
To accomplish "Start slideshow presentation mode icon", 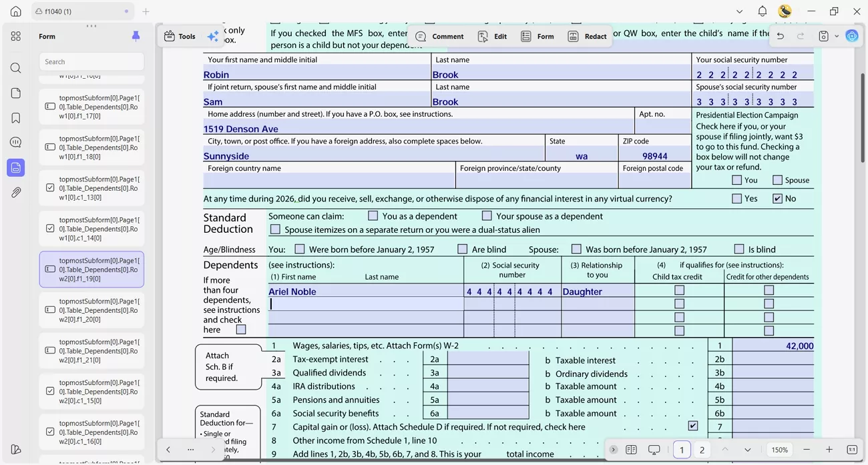I will click(654, 450).
